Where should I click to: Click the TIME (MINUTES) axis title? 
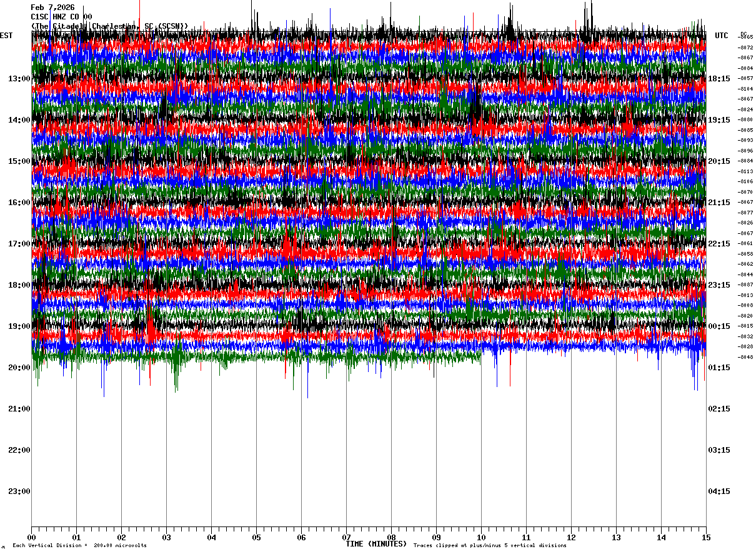coord(376,544)
